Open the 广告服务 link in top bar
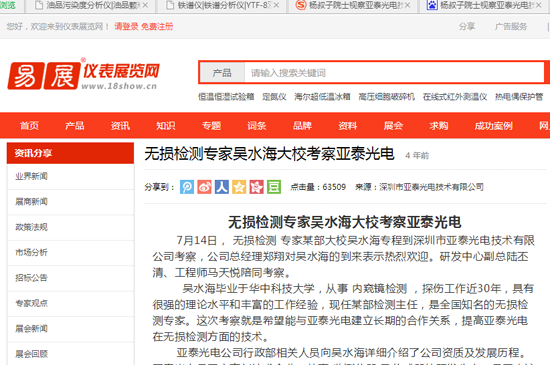Screen dimensions: 550x365 point(511,26)
